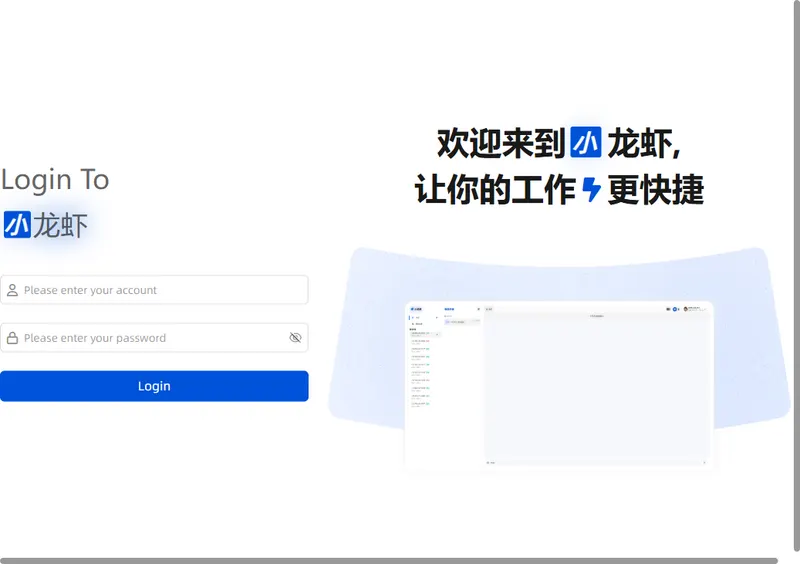Click the blue lightning bolt icon
Viewport: 800px width, 564px height.
(x=591, y=189)
